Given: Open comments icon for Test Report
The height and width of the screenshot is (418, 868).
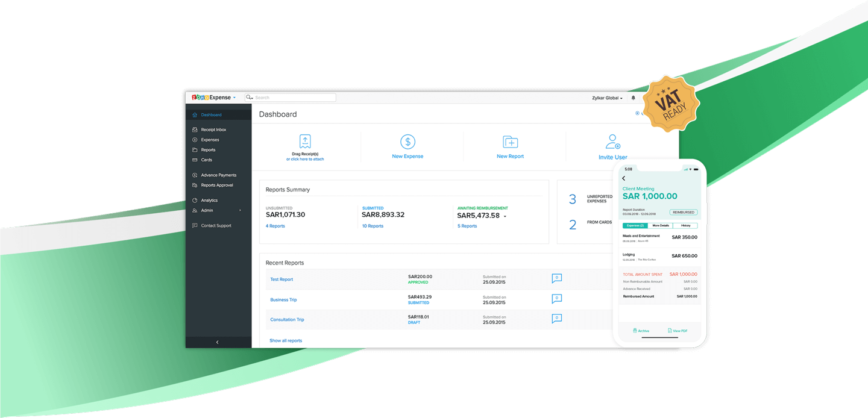Looking at the screenshot, I should (x=557, y=278).
